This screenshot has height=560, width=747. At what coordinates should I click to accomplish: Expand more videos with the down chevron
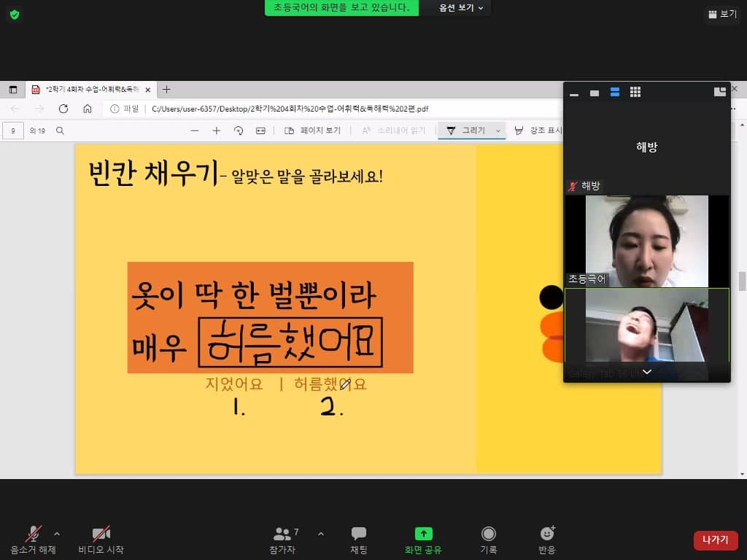(647, 372)
